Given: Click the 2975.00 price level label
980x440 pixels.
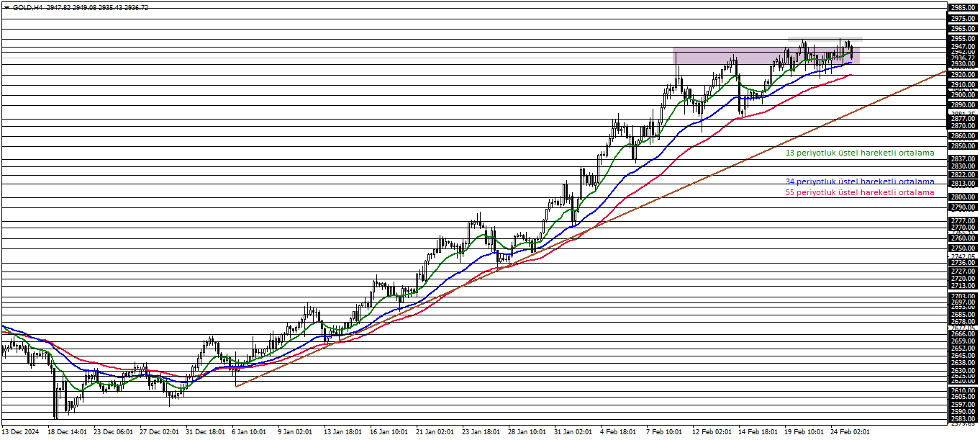Looking at the screenshot, I should pyautogui.click(x=962, y=19).
